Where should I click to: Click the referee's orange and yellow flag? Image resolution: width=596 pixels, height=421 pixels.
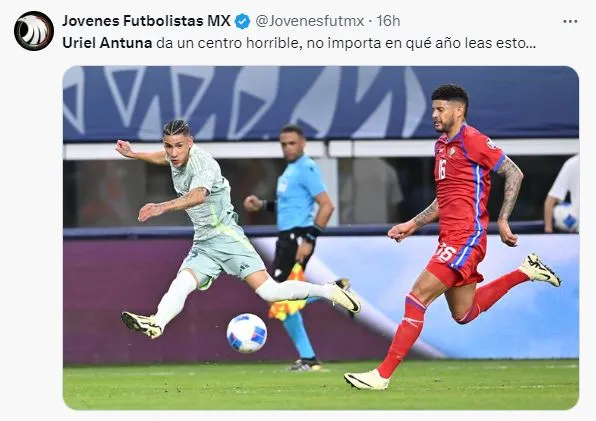[x=290, y=294]
